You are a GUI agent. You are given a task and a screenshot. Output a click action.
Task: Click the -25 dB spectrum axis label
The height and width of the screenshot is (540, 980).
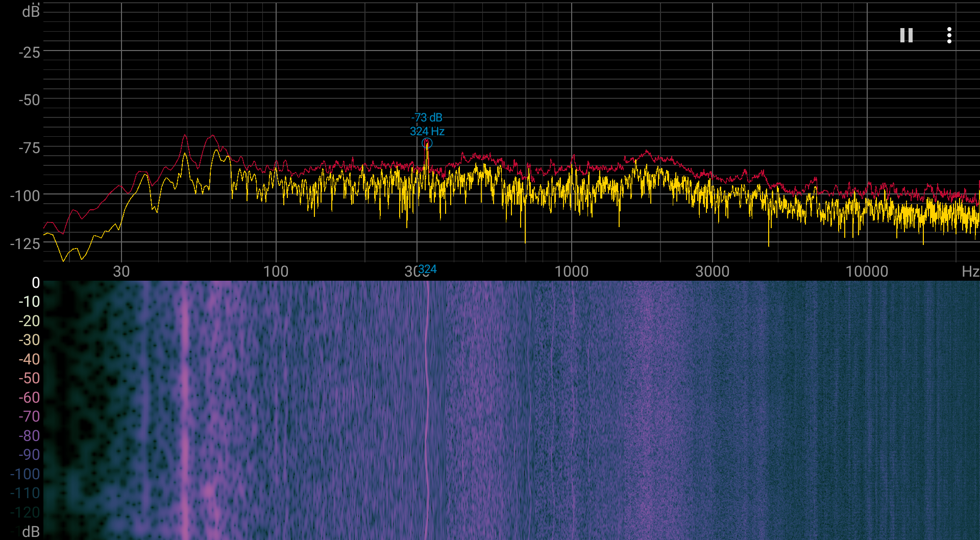pyautogui.click(x=29, y=53)
